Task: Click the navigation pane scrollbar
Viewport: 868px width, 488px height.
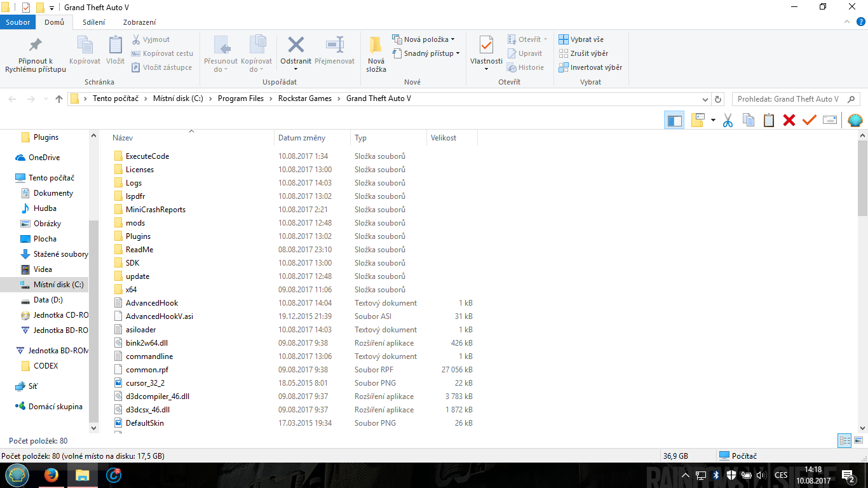Action: point(94,321)
